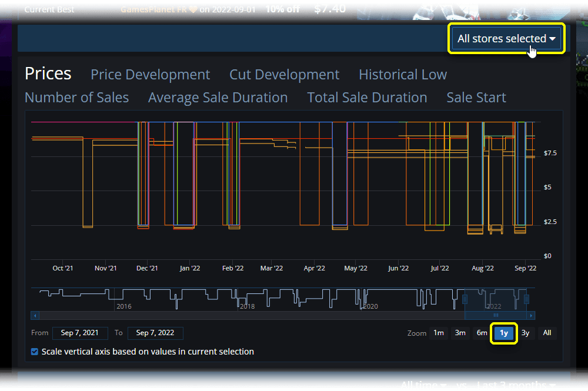Click navigator scrollbar left arrow
Screen dimensions: 588x391
click(x=35, y=316)
